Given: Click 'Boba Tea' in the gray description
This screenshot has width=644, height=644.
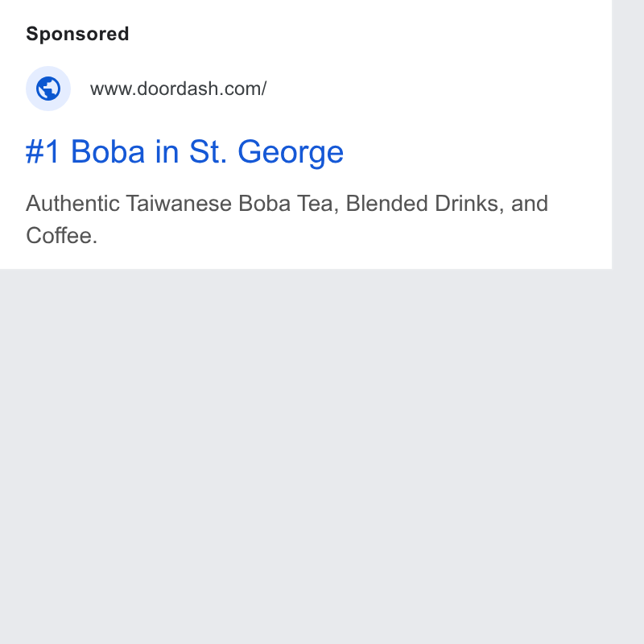Looking at the screenshot, I should coord(288,204).
